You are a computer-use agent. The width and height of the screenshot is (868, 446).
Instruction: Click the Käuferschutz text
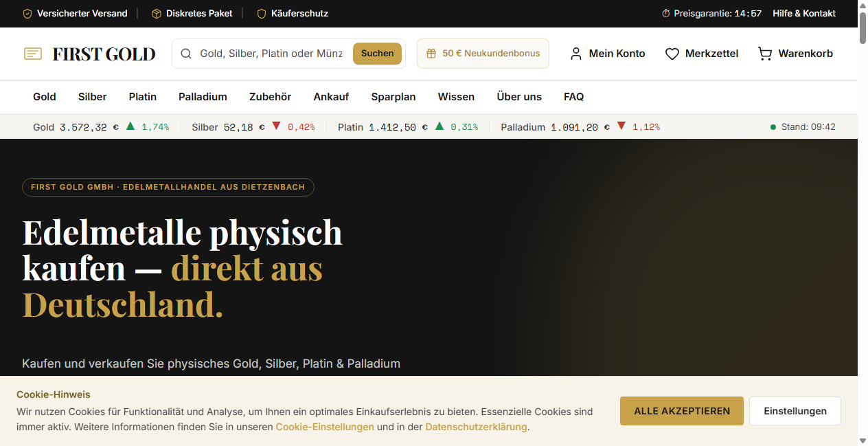point(299,14)
